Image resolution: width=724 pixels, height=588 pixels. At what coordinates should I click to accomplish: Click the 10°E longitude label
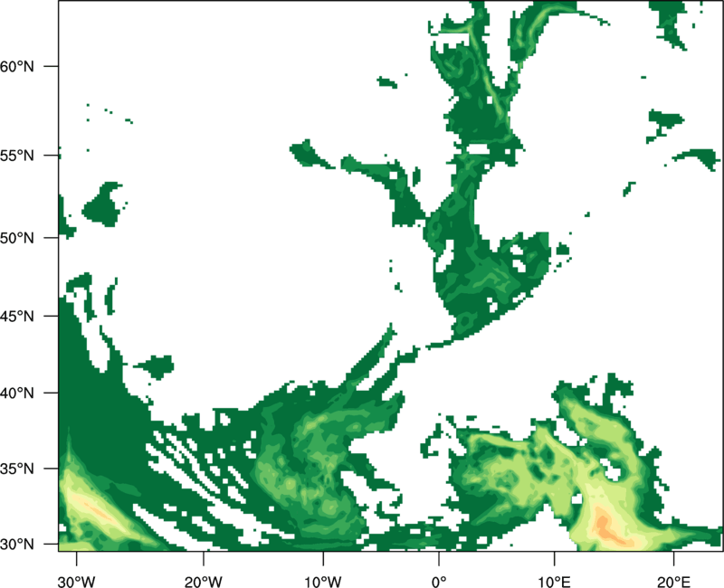pos(555,582)
